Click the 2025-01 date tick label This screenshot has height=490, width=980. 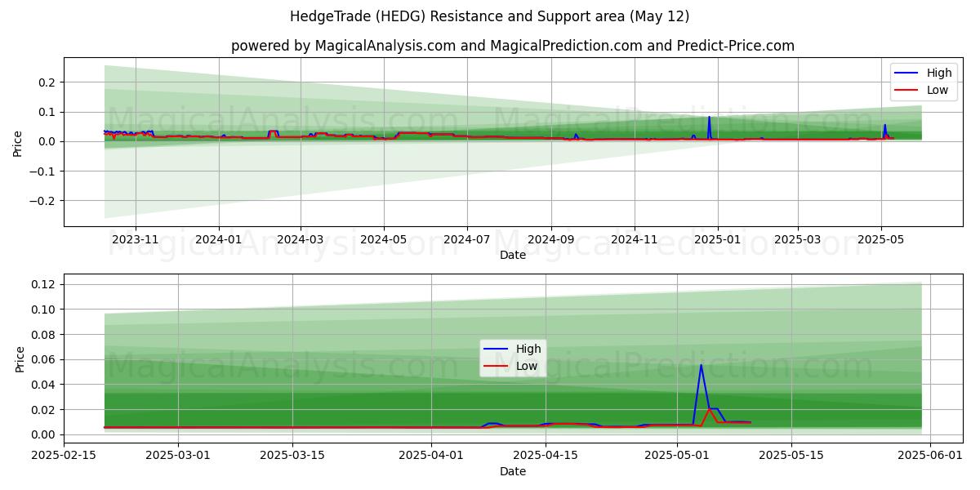click(718, 239)
